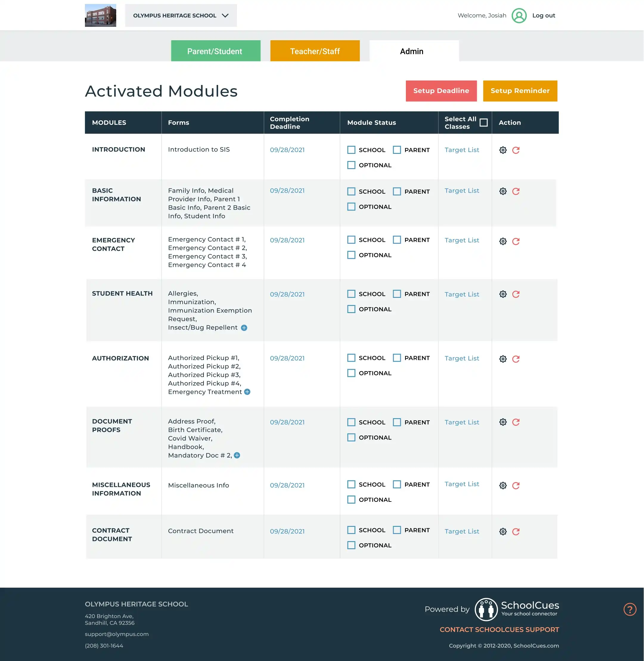Click the settings gear for Student Health

[x=502, y=294]
